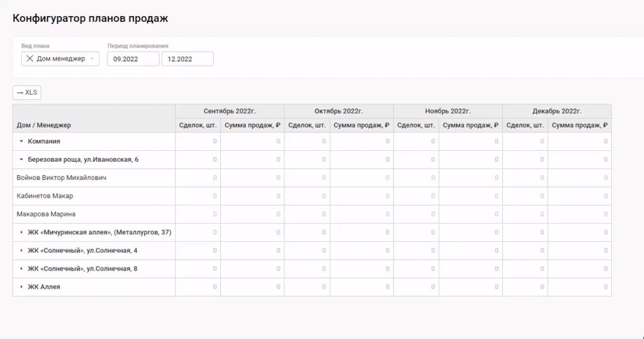
Task: Expand ЖК «Солнечный», ул.Солнечная, 4 row
Action: (21, 250)
